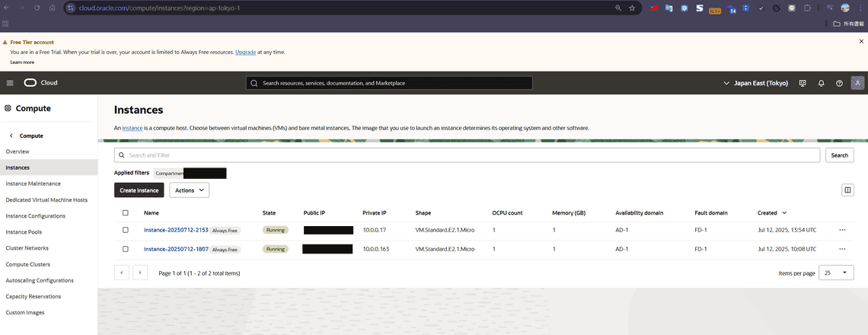The width and height of the screenshot is (868, 335).
Task: Open the Items per page dropdown
Action: [x=836, y=273]
